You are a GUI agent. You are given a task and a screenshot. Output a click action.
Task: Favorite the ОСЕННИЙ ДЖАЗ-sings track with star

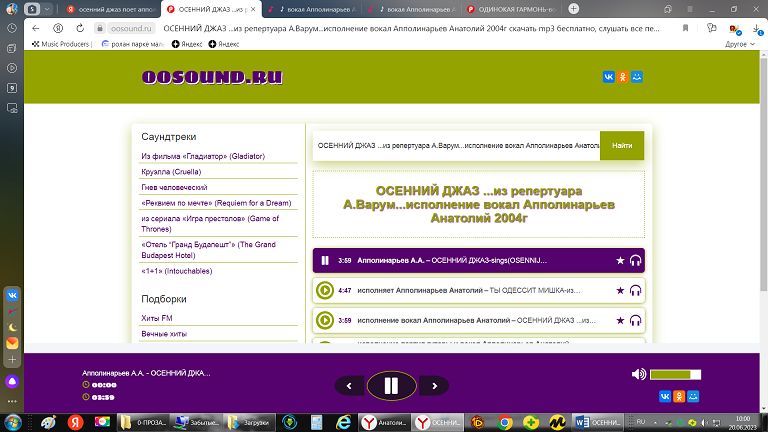620,261
